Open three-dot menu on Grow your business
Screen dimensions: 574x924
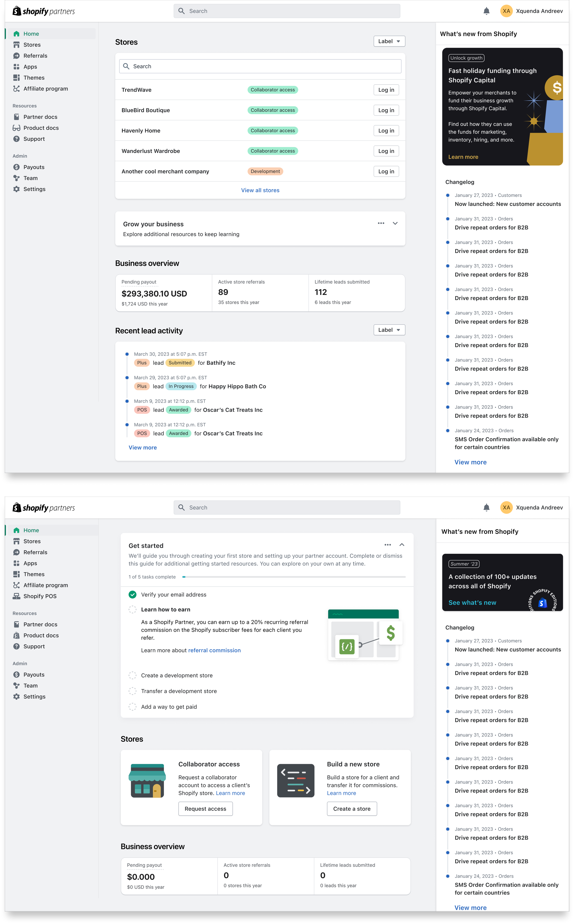coord(381,223)
